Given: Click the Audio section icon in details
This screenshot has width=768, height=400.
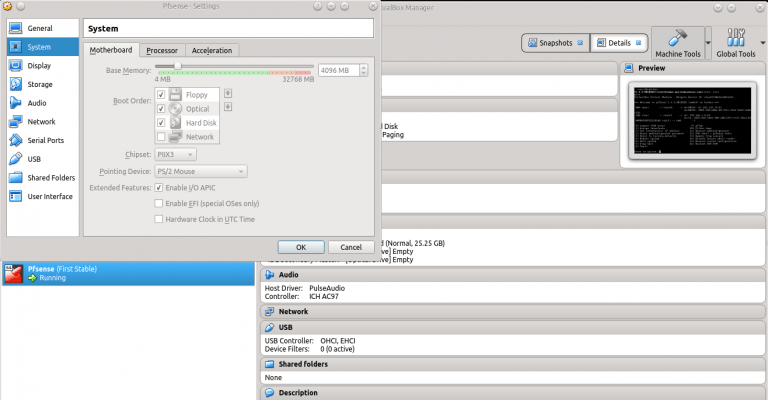Looking at the screenshot, I should [x=269, y=275].
